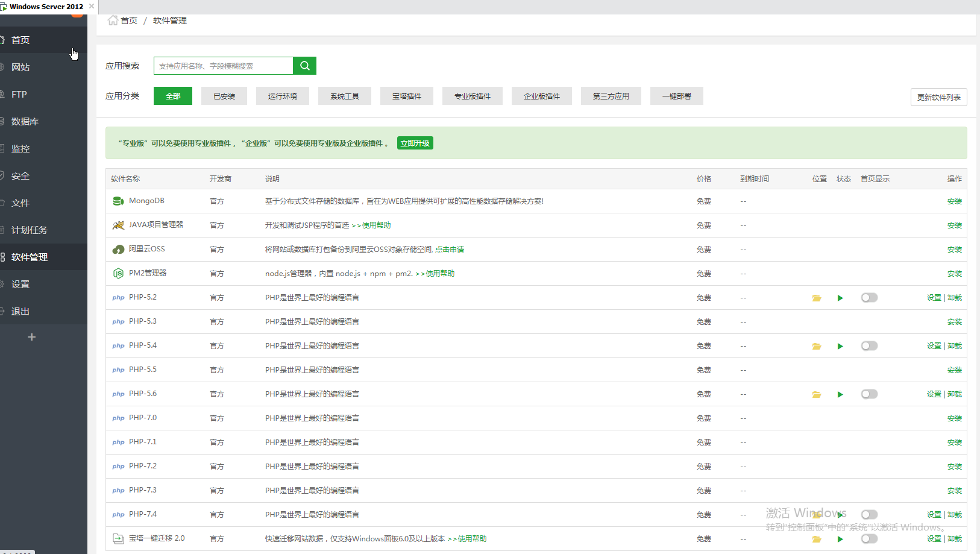Click 安装 for MongoDB
Screen dimensions: 980x554
(955, 201)
